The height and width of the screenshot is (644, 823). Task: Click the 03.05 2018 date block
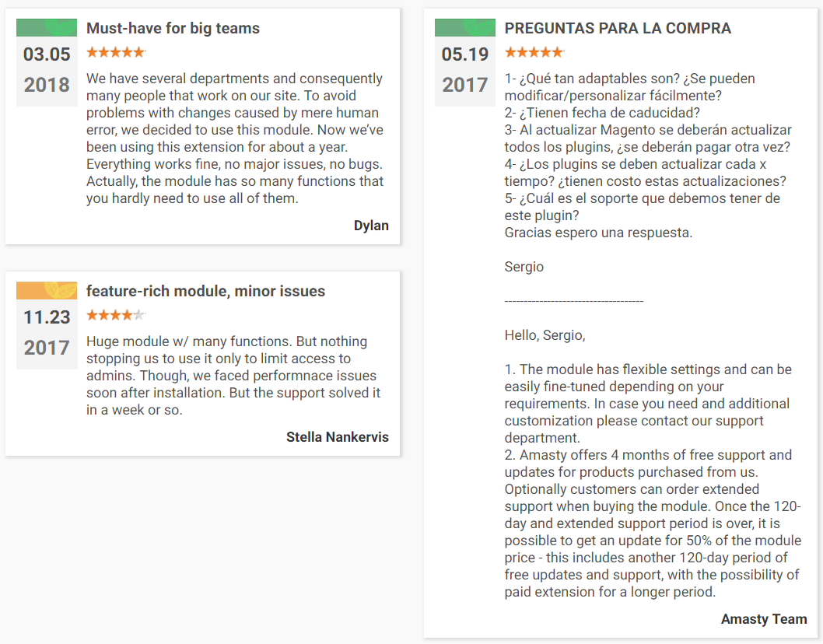coord(47,70)
